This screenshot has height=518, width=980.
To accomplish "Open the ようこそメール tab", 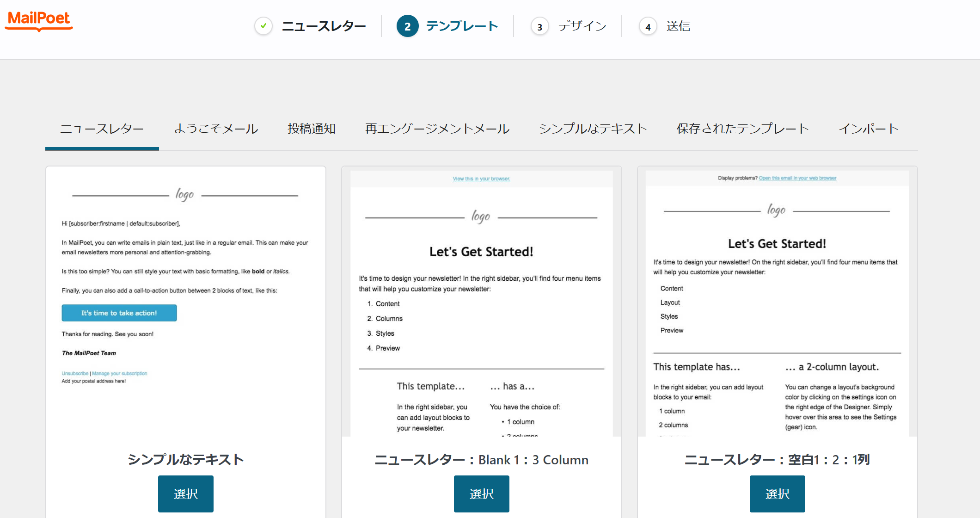I will point(216,129).
